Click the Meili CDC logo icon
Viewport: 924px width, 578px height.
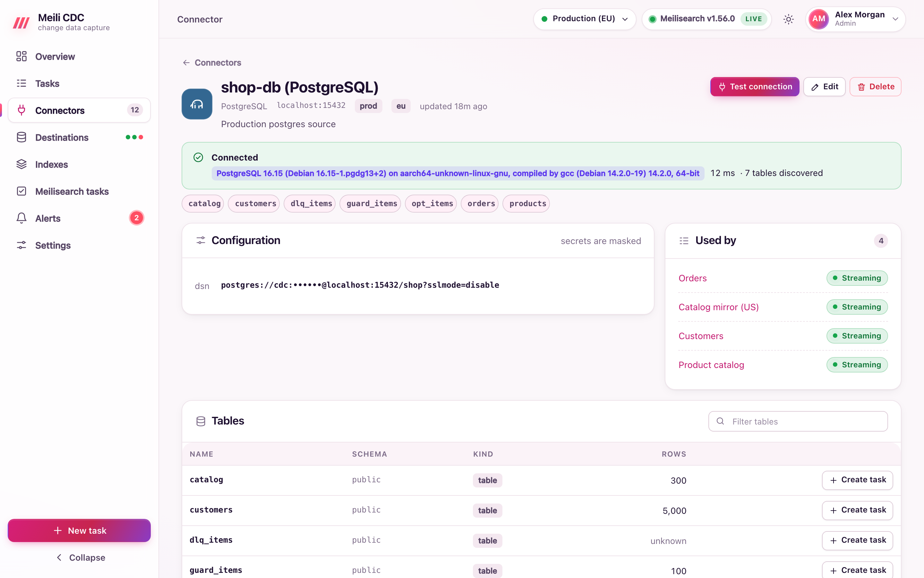21,22
